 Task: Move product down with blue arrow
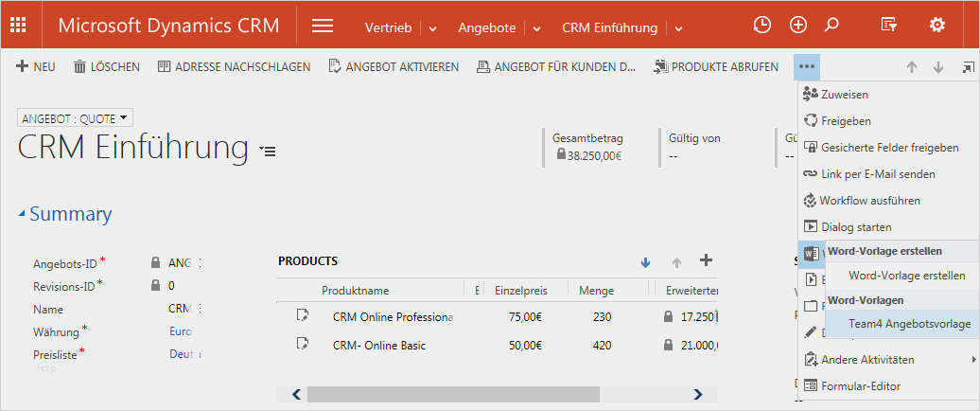coord(646,262)
